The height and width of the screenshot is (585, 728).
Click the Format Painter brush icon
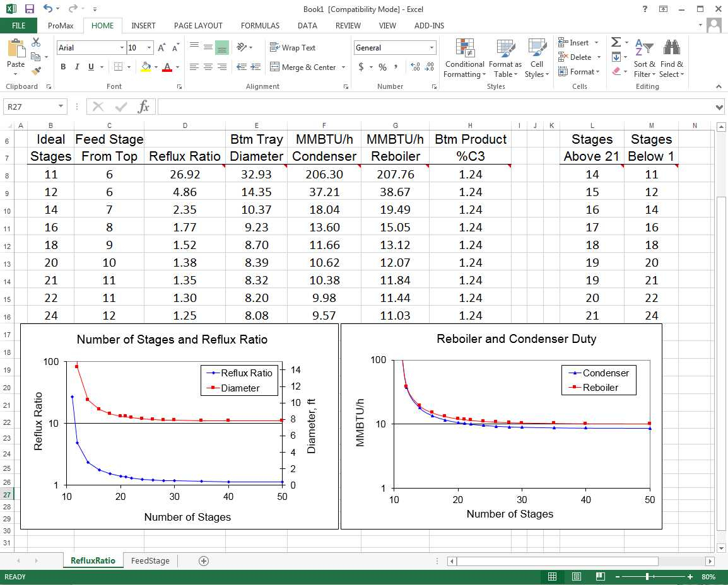[36, 71]
